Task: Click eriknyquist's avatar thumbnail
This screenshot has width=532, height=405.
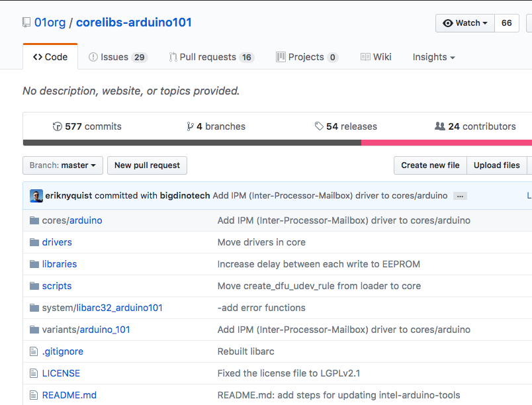Action: 36,196
